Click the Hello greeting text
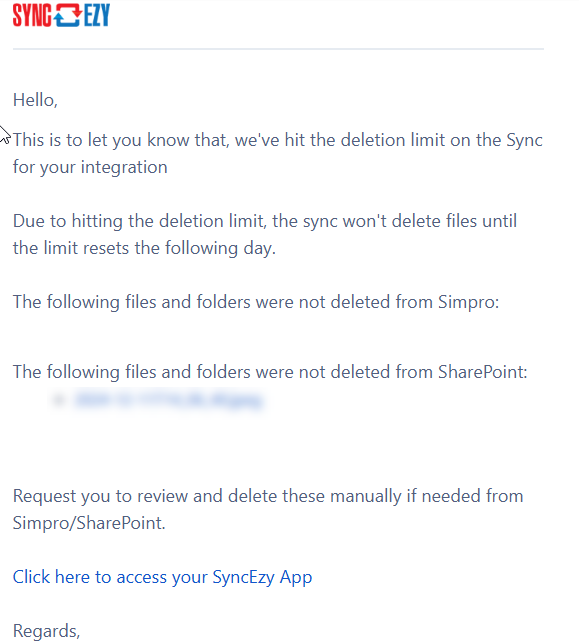579x641 pixels. [x=35, y=100]
